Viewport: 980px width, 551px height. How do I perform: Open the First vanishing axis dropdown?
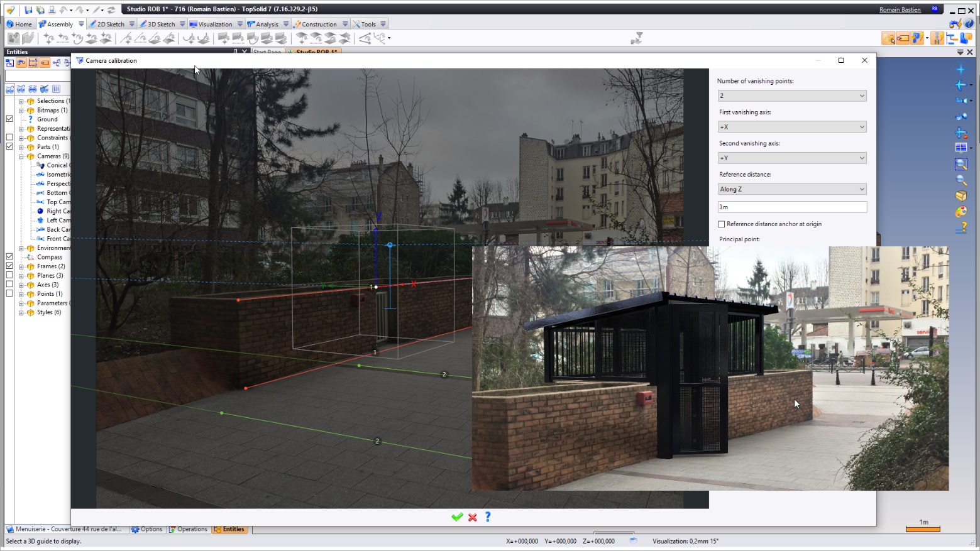pos(792,127)
